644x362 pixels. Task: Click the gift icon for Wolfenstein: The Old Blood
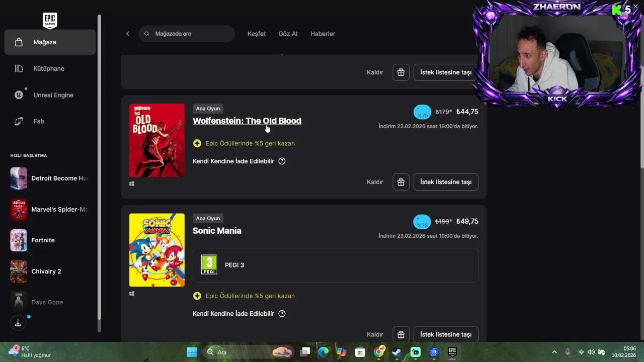click(x=401, y=182)
